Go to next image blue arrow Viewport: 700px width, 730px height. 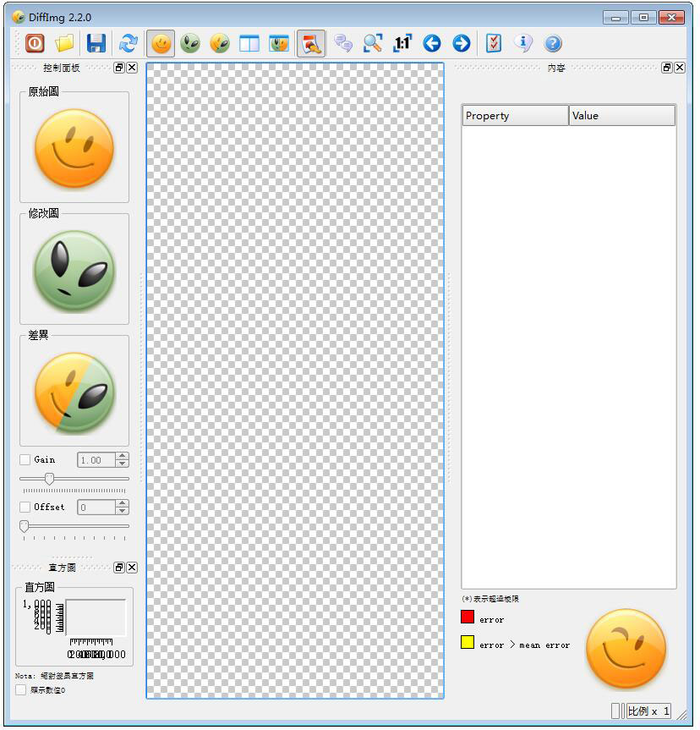[462, 43]
